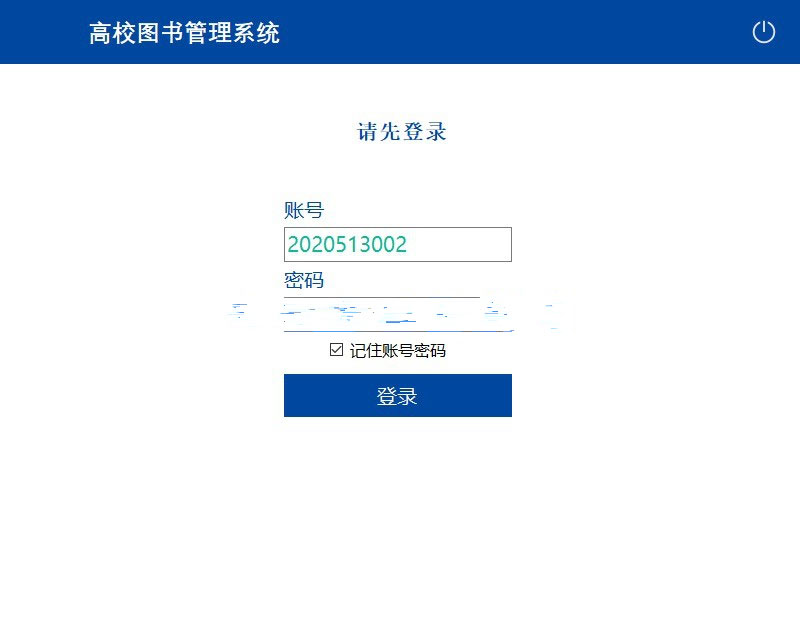800x620 pixels.
Task: Click into the 账号 input field
Action: point(397,244)
